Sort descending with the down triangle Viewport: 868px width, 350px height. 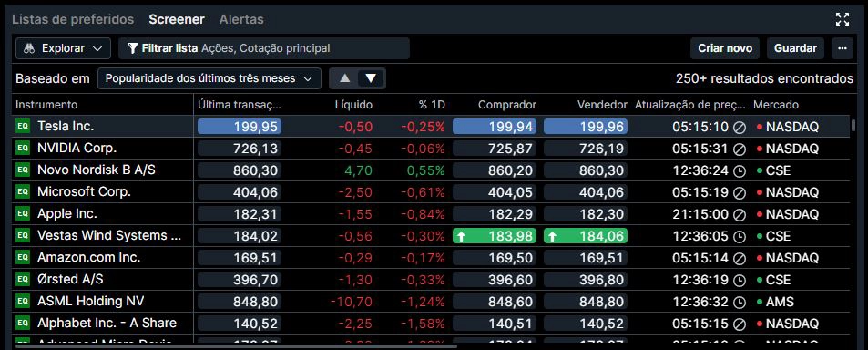coord(371,78)
